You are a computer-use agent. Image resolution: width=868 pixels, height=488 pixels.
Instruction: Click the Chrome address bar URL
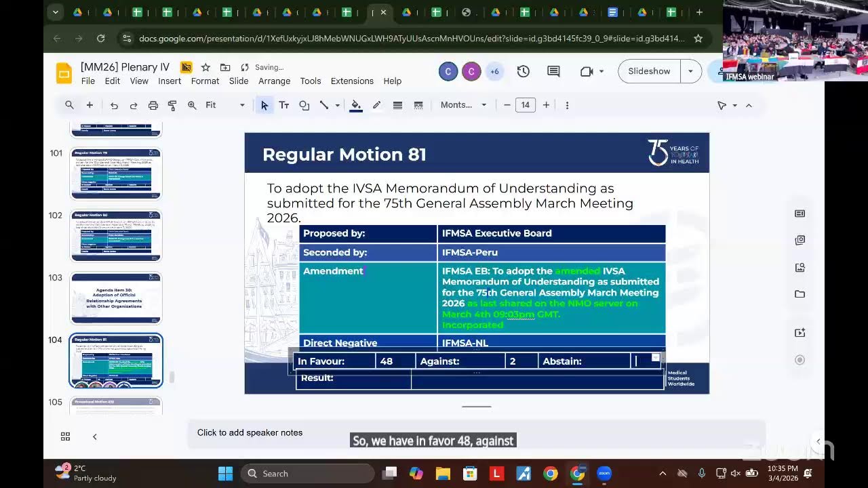(412, 39)
